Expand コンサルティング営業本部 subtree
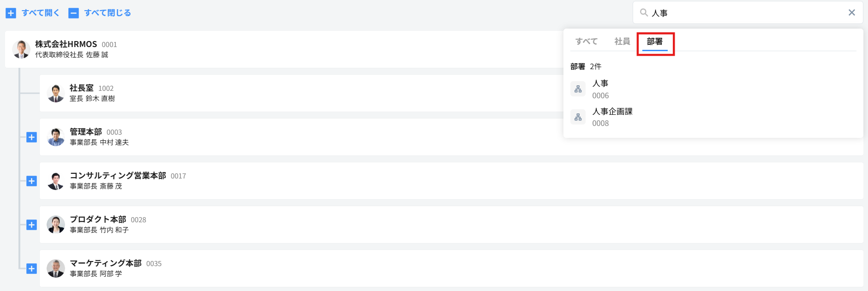Image resolution: width=868 pixels, height=291 pixels. [x=31, y=181]
